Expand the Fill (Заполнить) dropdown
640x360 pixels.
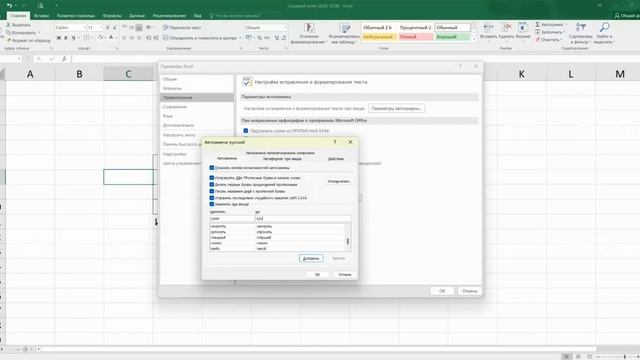[x=564, y=32]
